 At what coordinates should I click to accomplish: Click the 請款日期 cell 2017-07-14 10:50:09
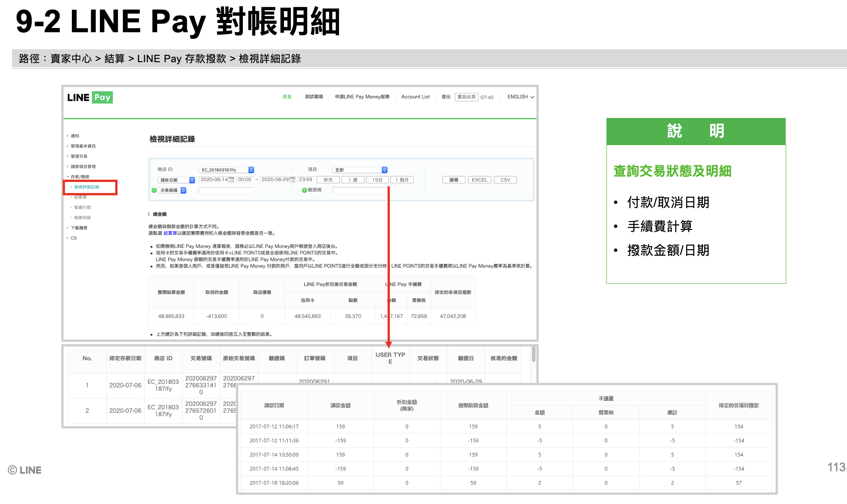pyautogui.click(x=274, y=455)
